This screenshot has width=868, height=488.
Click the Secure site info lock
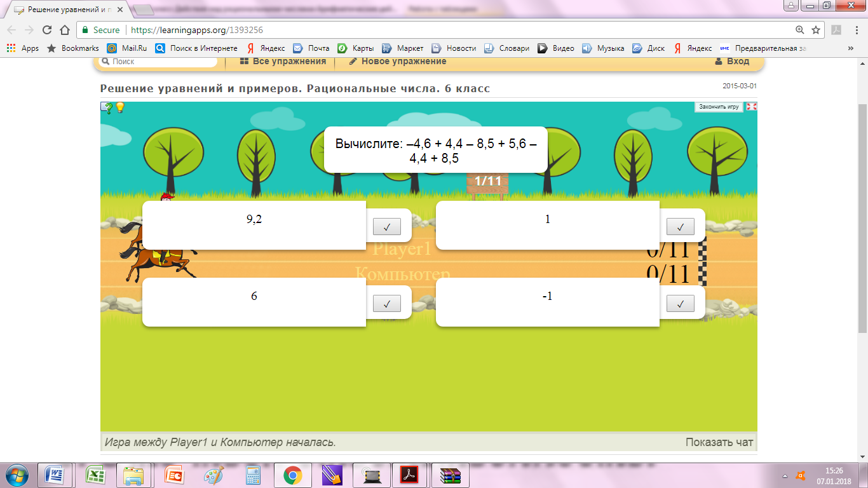pyautogui.click(x=101, y=30)
